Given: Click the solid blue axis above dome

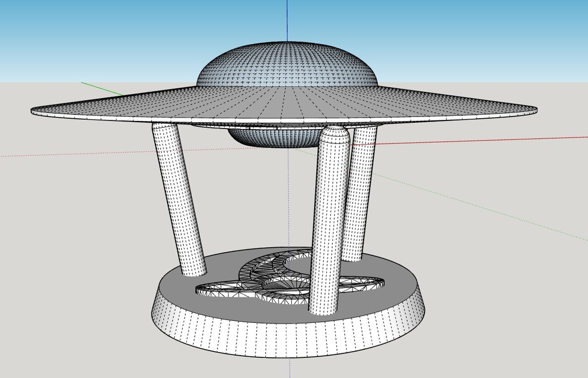Looking at the screenshot, I should (287, 20).
